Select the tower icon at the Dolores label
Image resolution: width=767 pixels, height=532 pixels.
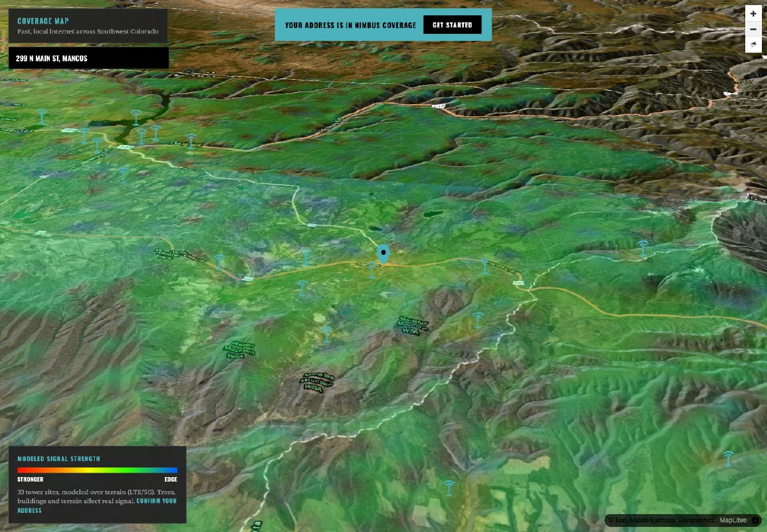[190, 141]
